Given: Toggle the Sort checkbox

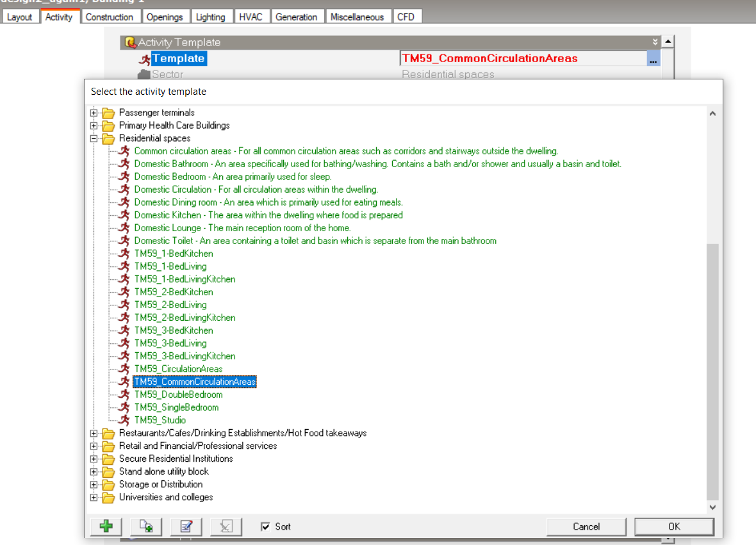Looking at the screenshot, I should tap(265, 526).
